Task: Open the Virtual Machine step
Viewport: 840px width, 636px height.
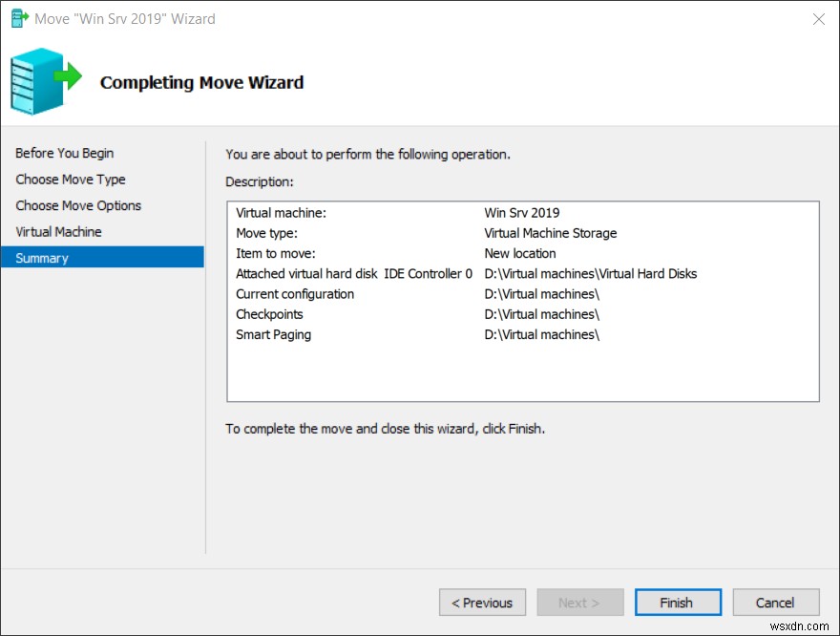Action: [58, 231]
